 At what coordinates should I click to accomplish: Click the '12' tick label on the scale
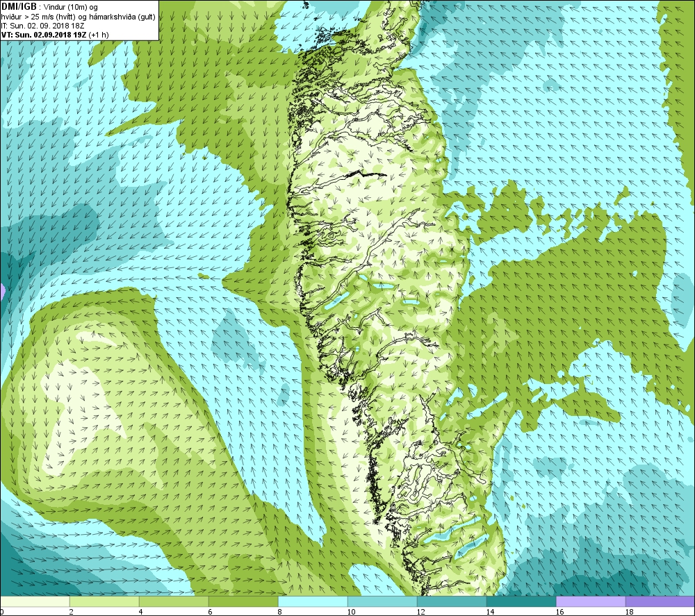[420, 612]
